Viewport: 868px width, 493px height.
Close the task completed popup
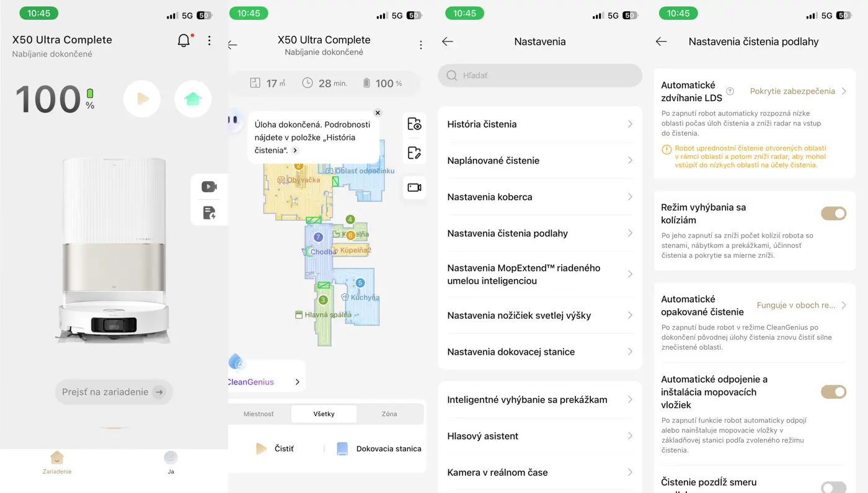click(378, 113)
